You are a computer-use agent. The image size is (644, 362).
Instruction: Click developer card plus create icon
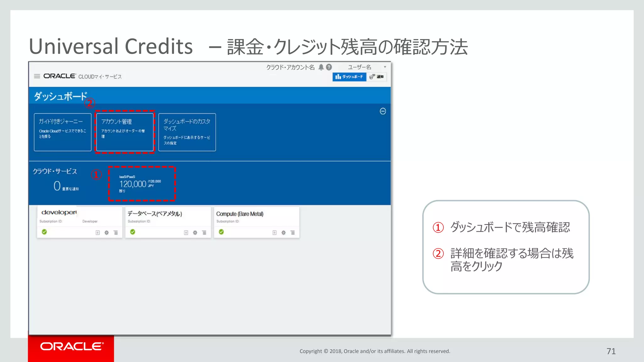pyautogui.click(x=97, y=233)
